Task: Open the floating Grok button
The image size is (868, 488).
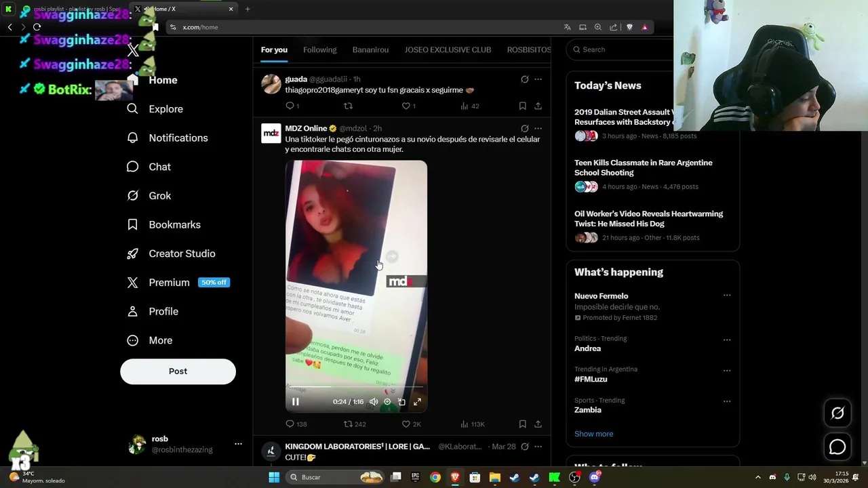Action: tap(837, 413)
